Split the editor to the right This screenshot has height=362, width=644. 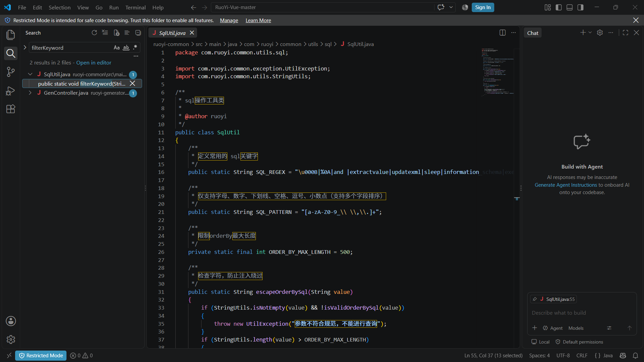point(502,33)
